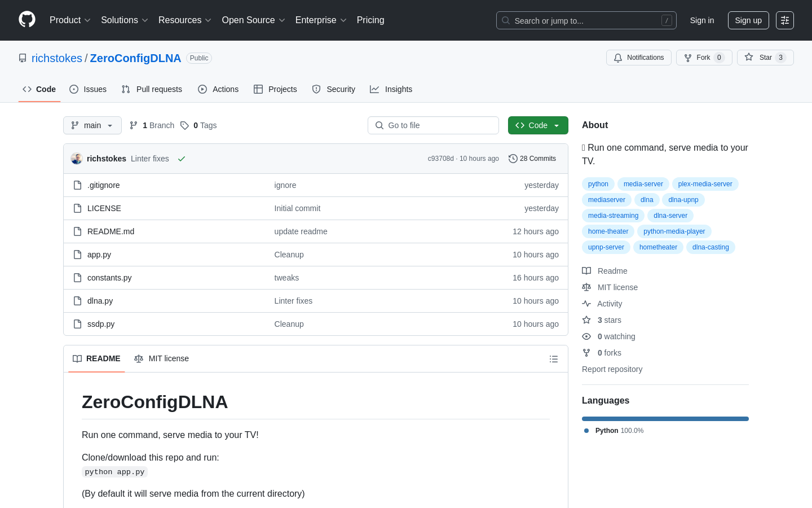Open the main branch selector dropdown
The image size is (812, 508).
92,125
